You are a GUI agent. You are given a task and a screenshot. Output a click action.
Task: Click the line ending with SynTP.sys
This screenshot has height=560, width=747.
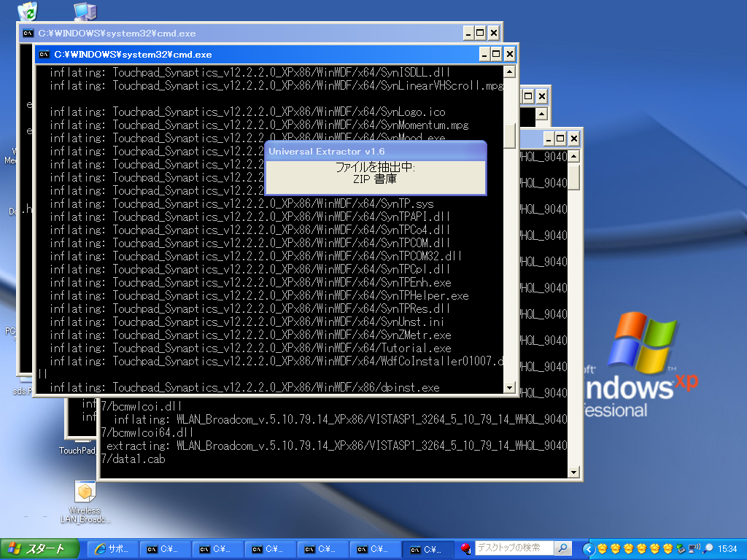pyautogui.click(x=241, y=204)
